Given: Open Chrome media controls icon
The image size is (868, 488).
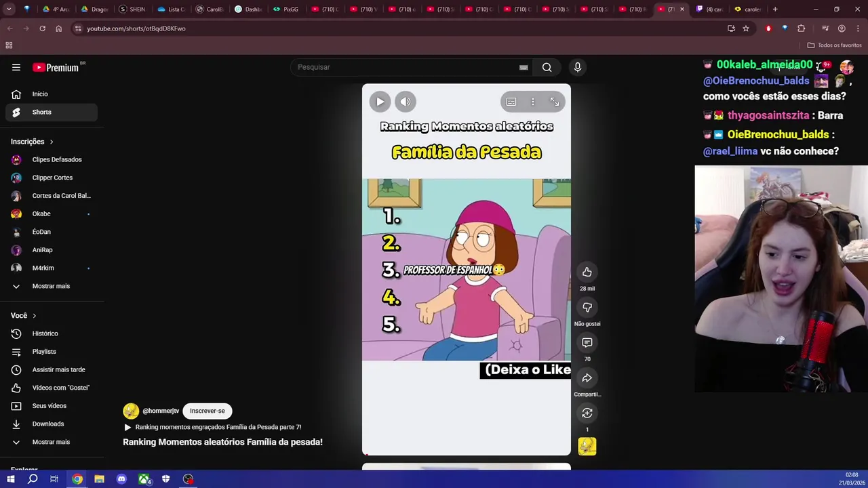Looking at the screenshot, I should (825, 28).
